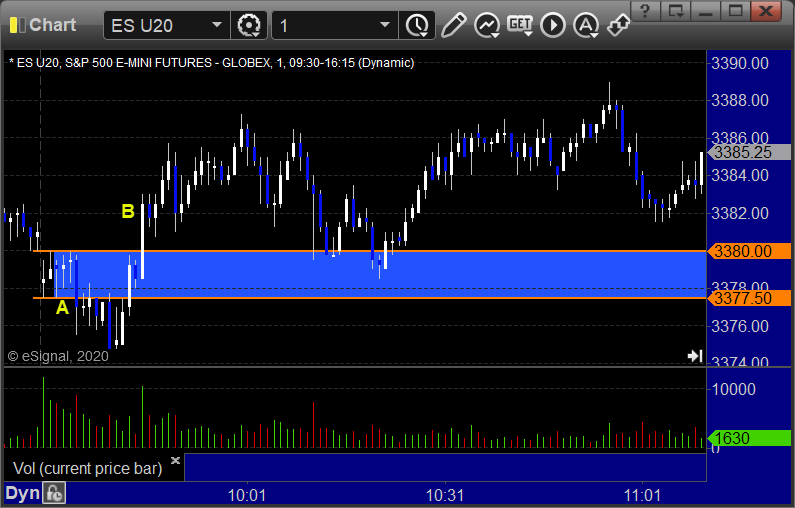This screenshot has width=795, height=508.
Task: Jump to latest bar arrow icon
Action: (x=695, y=356)
